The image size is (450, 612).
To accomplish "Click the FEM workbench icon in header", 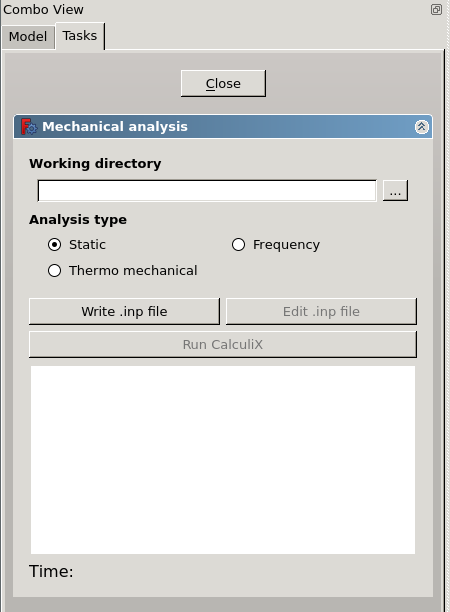I will click(29, 127).
